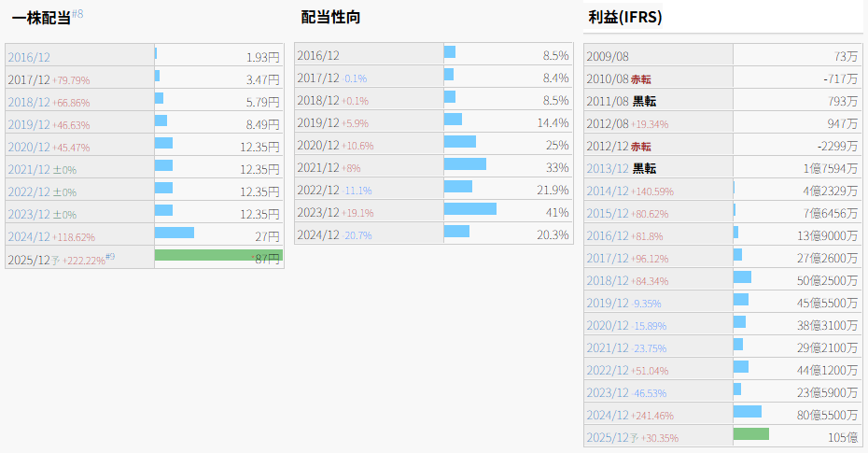Select the 配当性向 section heading
Image resolution: width=868 pixels, height=453 pixels.
[330, 17]
